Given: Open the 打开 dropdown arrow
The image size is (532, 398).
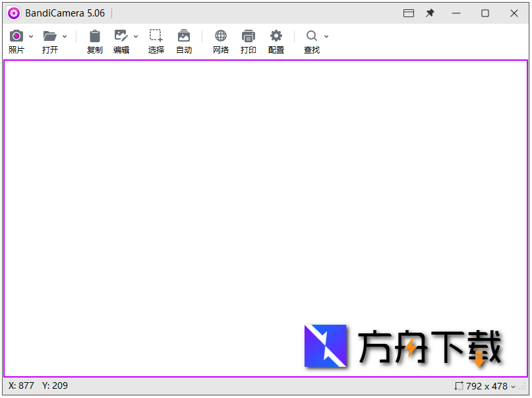Looking at the screenshot, I should coord(65,36).
